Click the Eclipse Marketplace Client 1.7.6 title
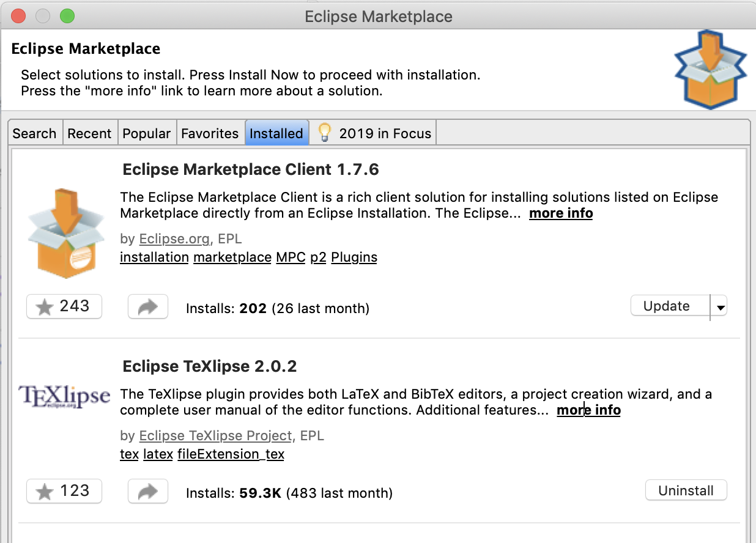The width and height of the screenshot is (756, 543). click(251, 169)
